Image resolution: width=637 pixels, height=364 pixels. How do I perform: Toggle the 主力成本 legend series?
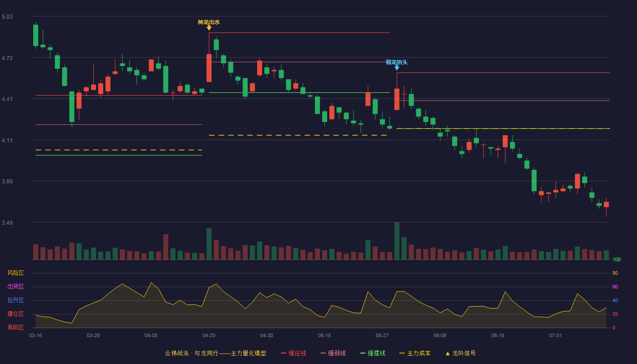click(415, 353)
